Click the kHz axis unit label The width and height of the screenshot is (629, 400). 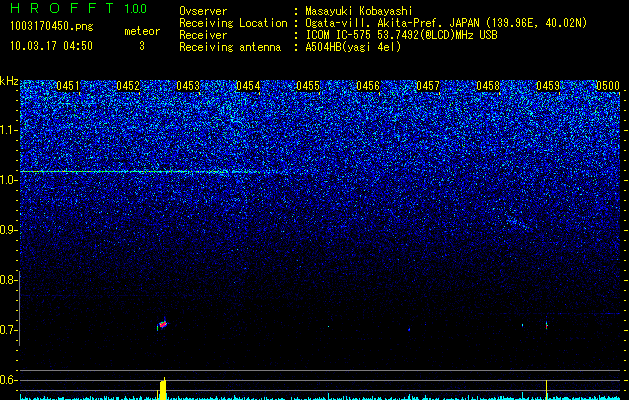9,81
